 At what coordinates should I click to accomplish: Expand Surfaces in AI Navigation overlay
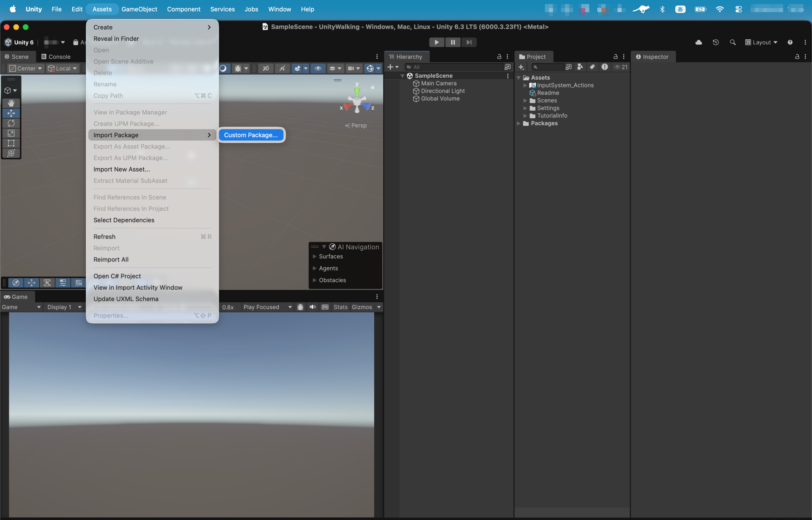315,256
